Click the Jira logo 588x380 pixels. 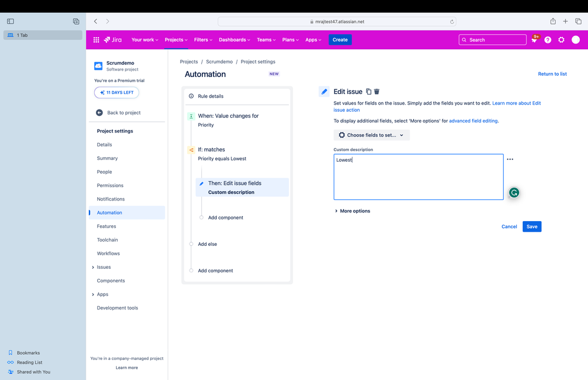tap(113, 40)
